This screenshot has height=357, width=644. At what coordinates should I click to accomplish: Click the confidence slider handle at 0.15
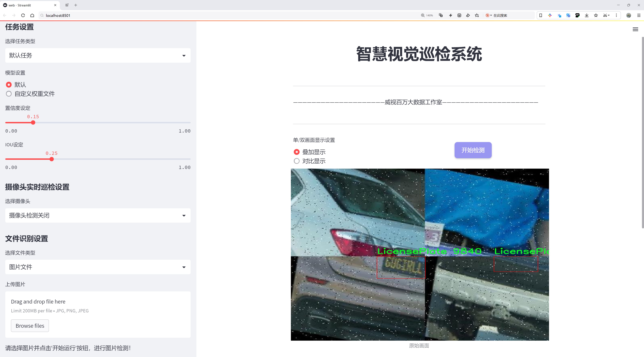click(33, 123)
